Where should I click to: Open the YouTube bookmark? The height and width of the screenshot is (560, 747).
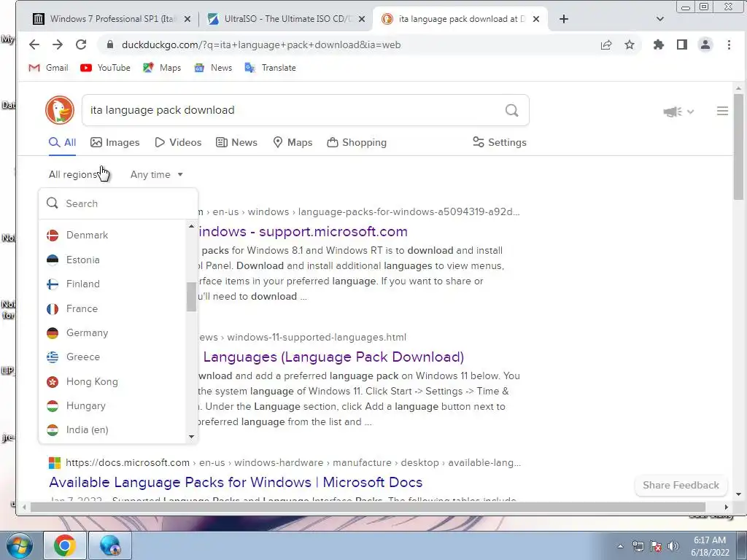(x=105, y=68)
